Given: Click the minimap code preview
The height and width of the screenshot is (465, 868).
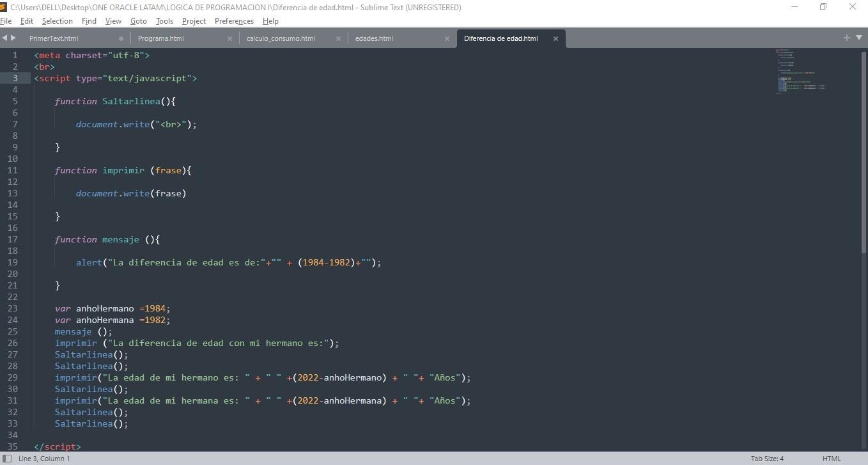Looking at the screenshot, I should click(x=800, y=72).
